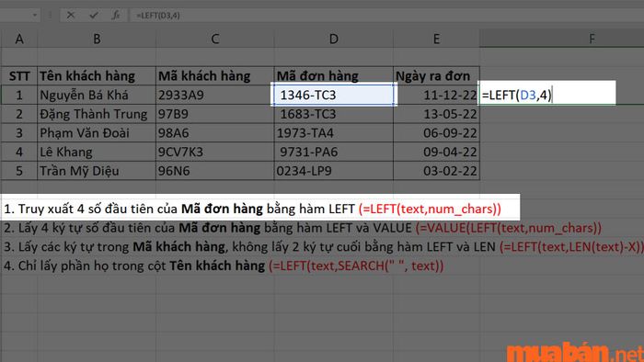Image resolution: width=644 pixels, height=362 pixels.
Task: Select order code cell 1346-TC3
Action: click(x=333, y=95)
